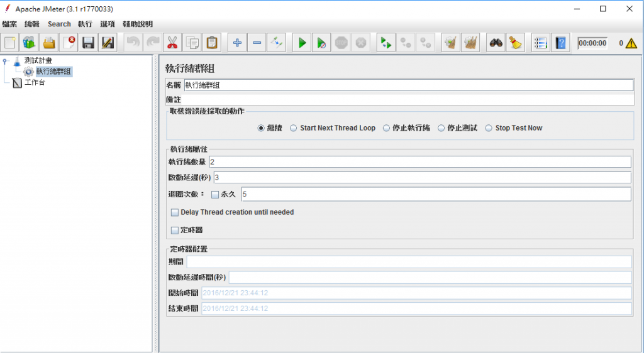
Task: Save with the floppy disk icon
Action: (88, 43)
